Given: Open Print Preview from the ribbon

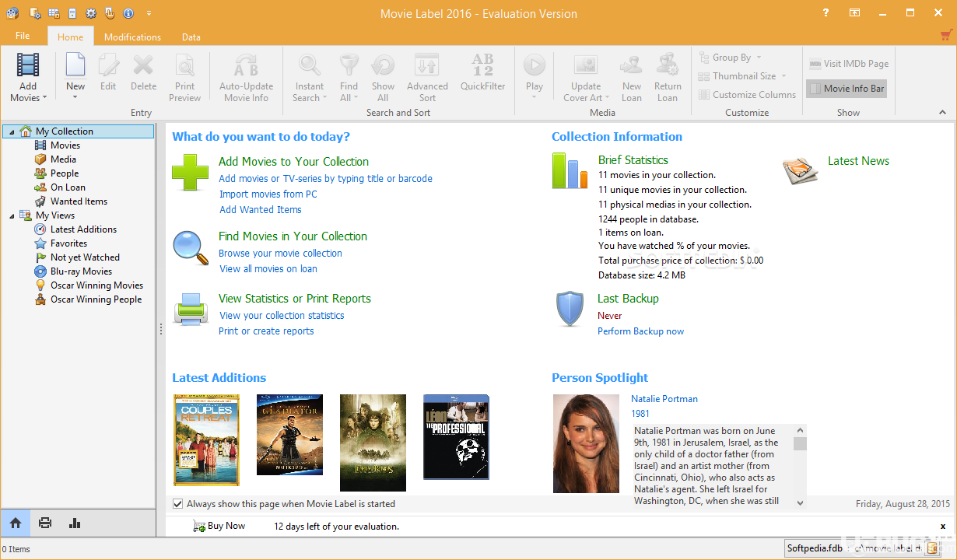Looking at the screenshot, I should pyautogui.click(x=185, y=77).
